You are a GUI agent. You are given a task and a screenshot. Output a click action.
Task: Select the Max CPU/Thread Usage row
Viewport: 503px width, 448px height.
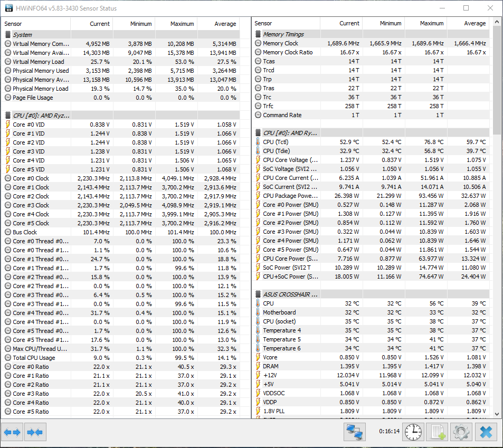point(122,349)
